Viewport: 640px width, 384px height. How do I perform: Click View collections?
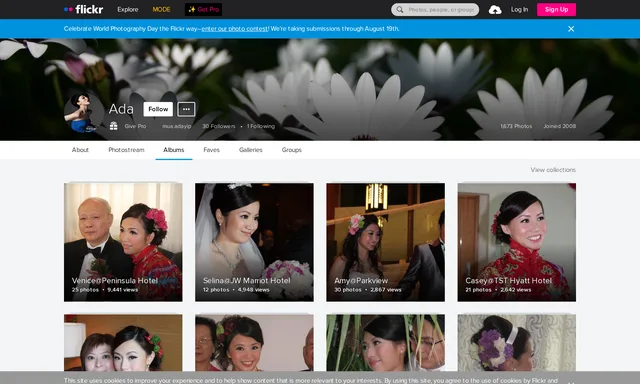(553, 170)
